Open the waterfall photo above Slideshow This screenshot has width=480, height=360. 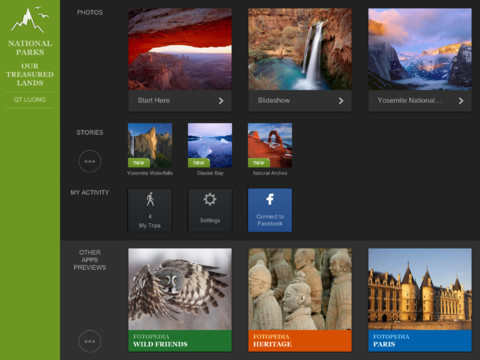pos(300,49)
